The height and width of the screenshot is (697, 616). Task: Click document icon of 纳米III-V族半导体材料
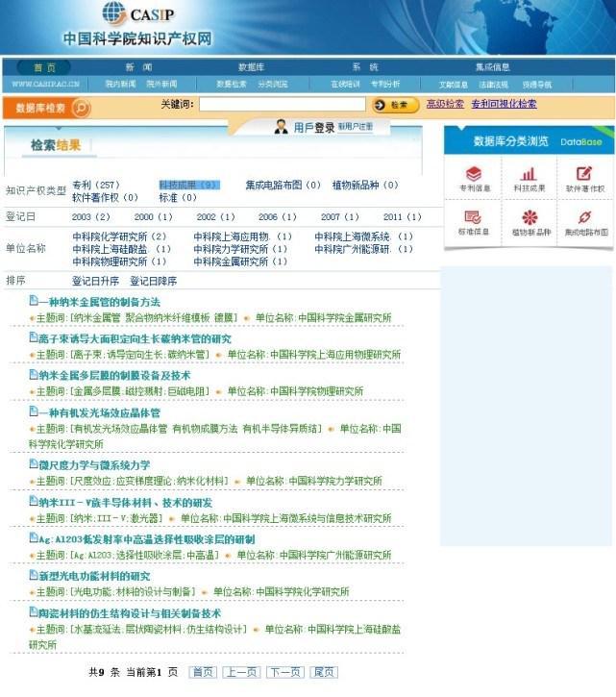[x=34, y=501]
